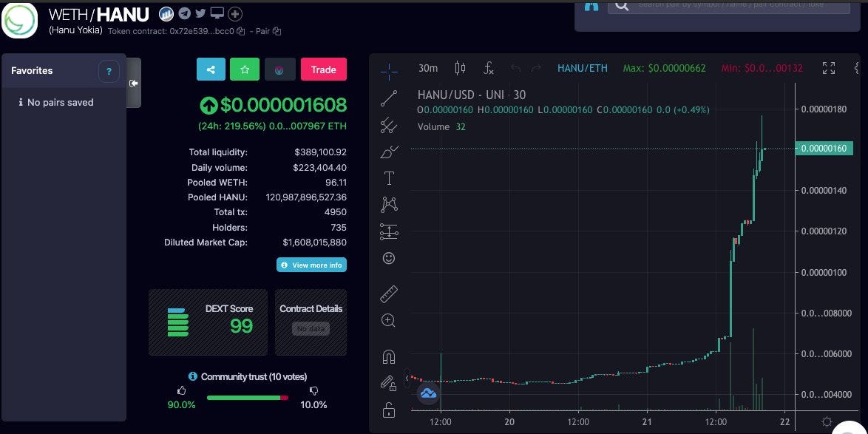Switch chart to HANU/ETH pricing
868x434 pixels.
pos(583,68)
